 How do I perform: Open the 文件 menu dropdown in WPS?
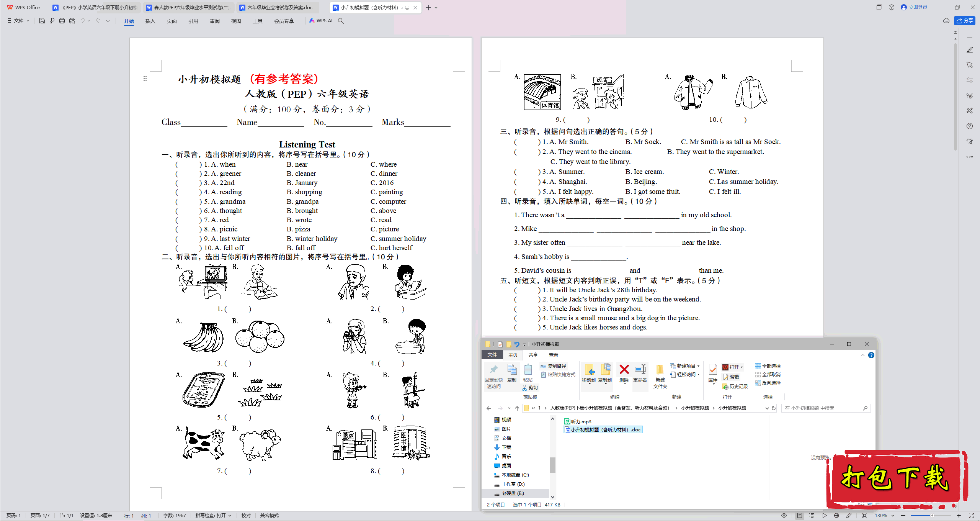click(18, 21)
